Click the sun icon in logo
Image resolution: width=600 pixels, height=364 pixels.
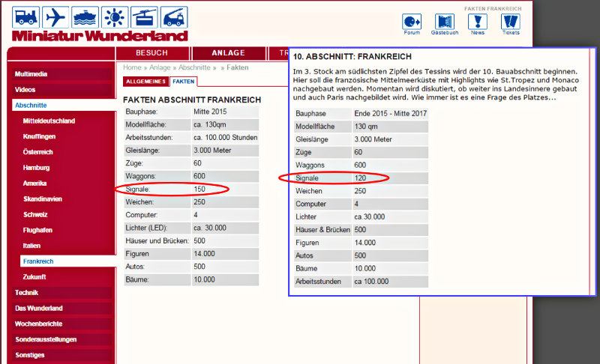[115, 18]
